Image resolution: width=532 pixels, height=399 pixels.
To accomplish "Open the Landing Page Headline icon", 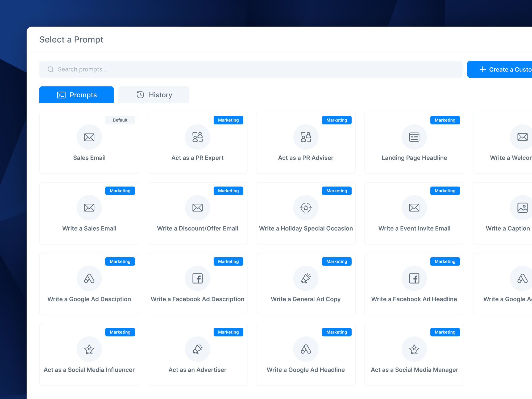I will coord(414,137).
